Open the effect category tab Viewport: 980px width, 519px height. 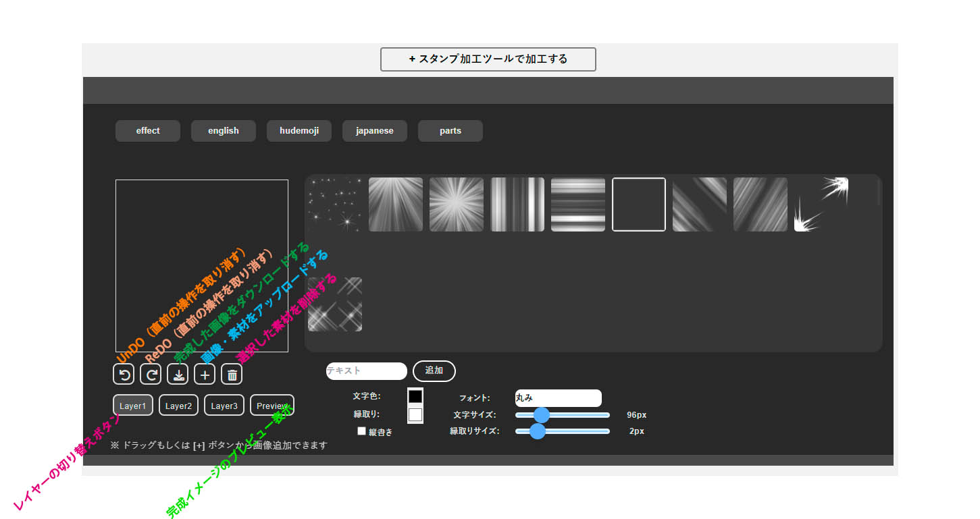(x=148, y=131)
